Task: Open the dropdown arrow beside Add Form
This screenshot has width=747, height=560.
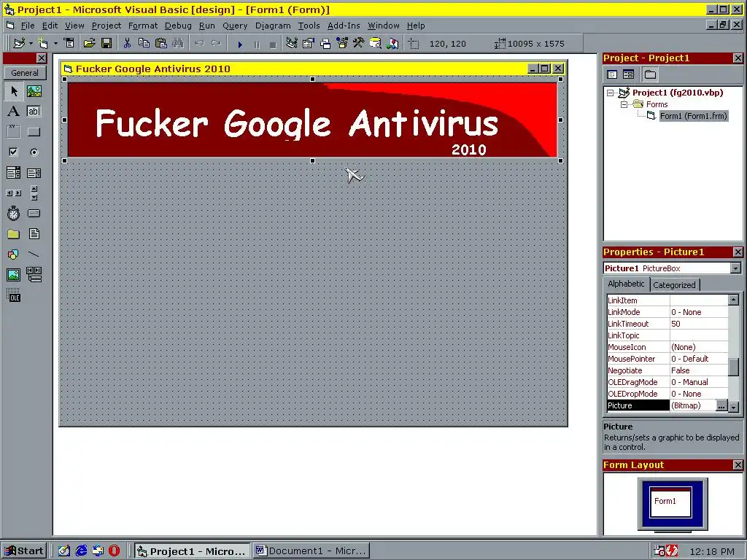Action: point(55,43)
